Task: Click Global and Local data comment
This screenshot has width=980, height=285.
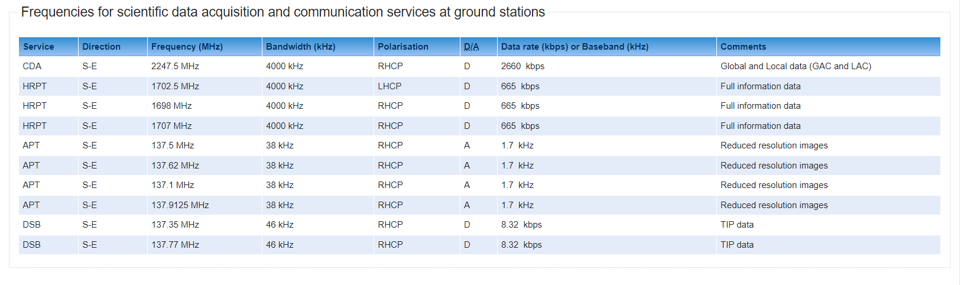Action: coord(796,66)
